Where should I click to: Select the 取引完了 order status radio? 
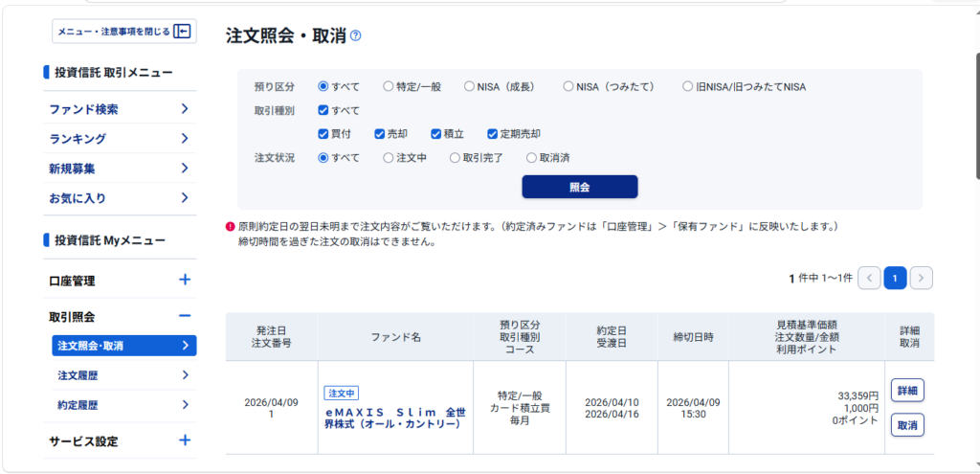pyautogui.click(x=456, y=158)
